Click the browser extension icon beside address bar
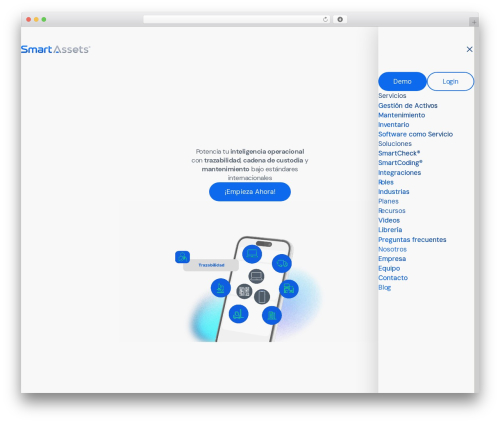This screenshot has width=500, height=423. click(x=340, y=19)
